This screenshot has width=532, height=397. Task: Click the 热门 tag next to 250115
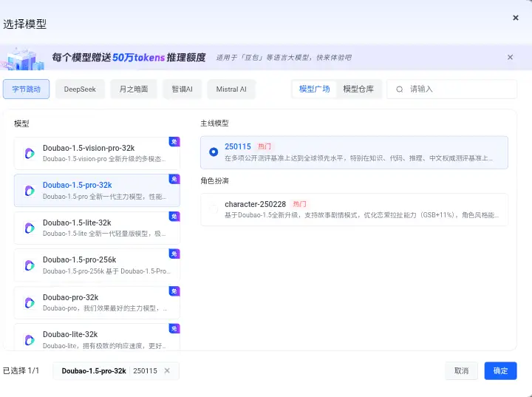click(x=265, y=146)
